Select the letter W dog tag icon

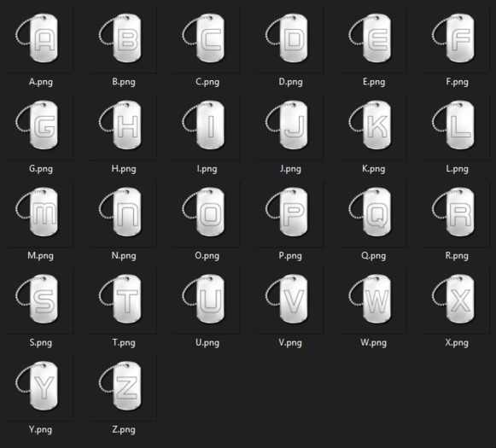[370, 299]
